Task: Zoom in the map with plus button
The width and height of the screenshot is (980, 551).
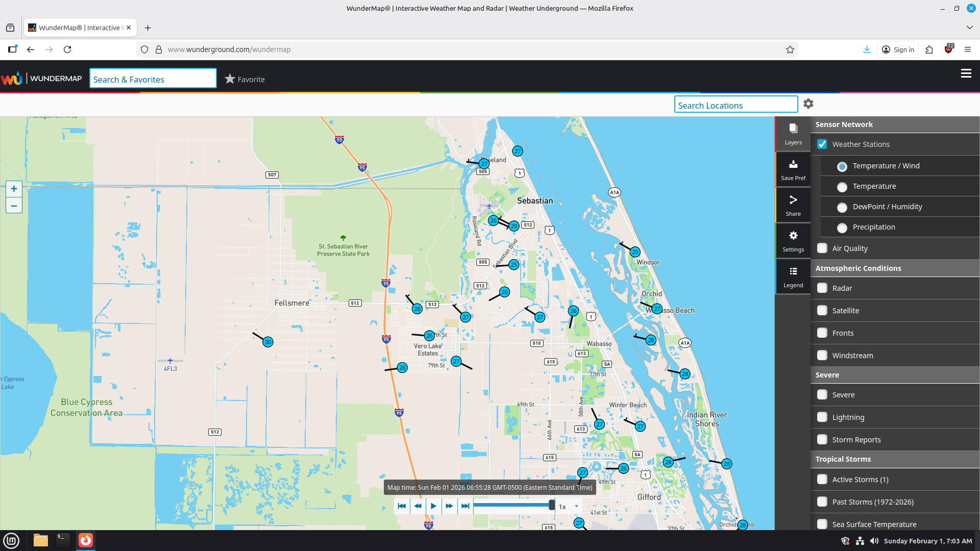Action: click(14, 189)
